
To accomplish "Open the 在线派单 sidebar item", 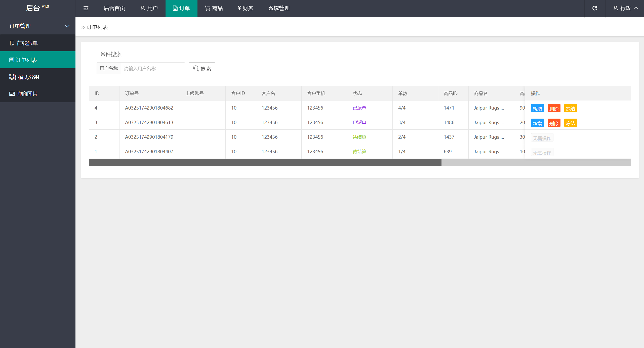I will [x=38, y=43].
